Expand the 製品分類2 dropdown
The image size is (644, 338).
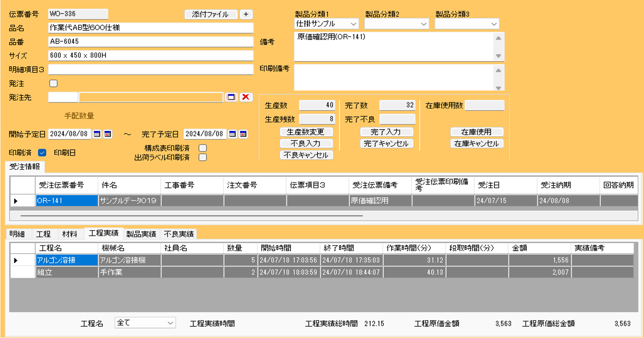397,24
